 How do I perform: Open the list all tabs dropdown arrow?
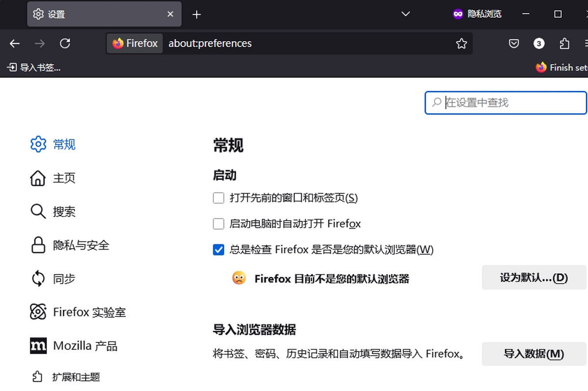point(405,14)
